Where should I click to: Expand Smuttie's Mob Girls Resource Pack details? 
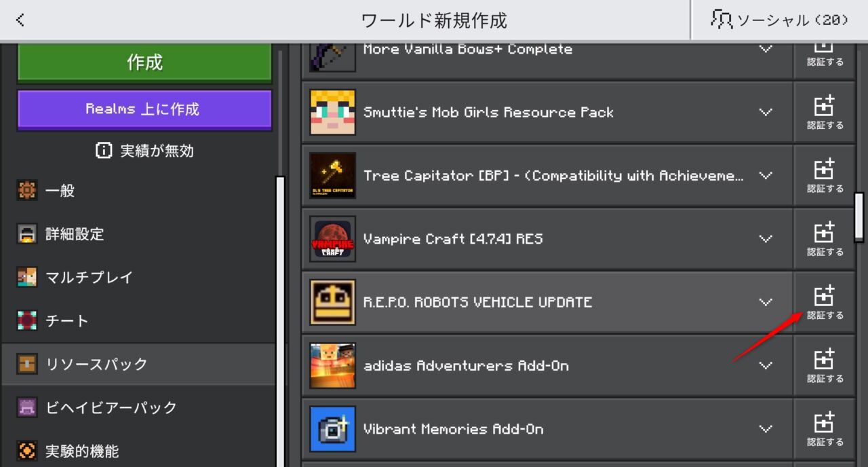click(x=766, y=112)
